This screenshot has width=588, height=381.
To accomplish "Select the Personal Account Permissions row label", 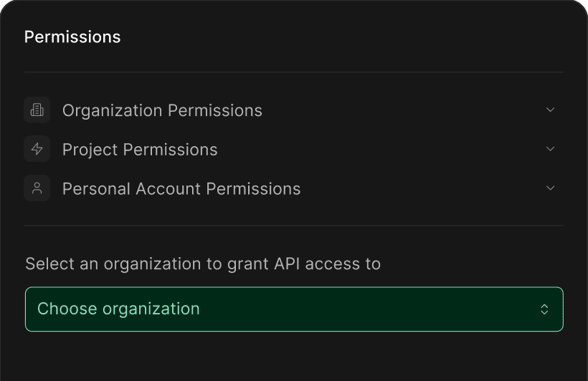I will [181, 189].
